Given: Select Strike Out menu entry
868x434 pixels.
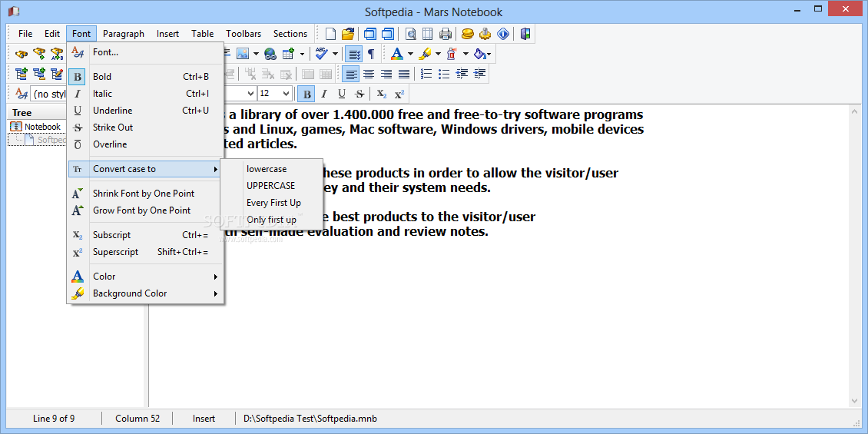Looking at the screenshot, I should (x=145, y=128).
